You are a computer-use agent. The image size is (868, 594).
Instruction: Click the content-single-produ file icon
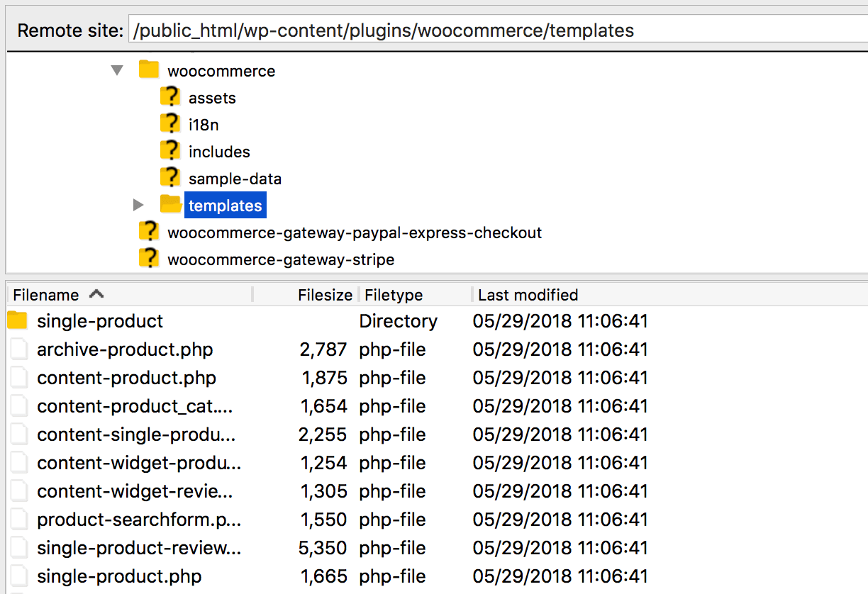click(19, 435)
